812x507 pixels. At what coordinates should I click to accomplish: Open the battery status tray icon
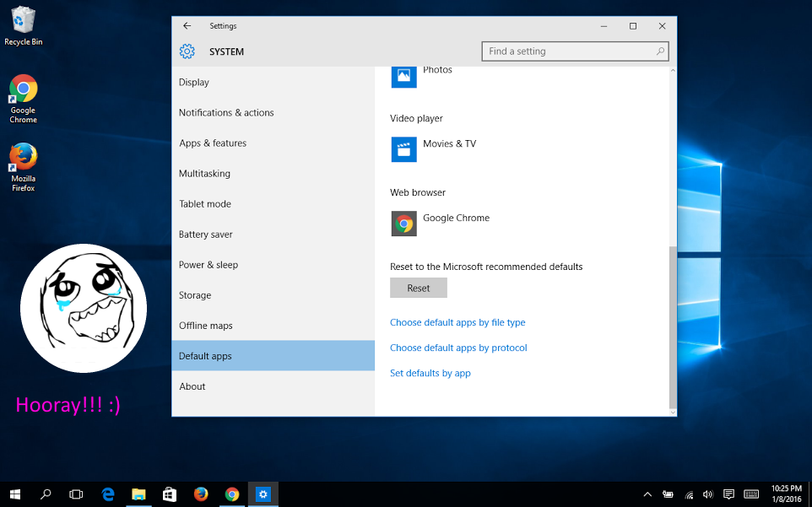click(x=668, y=494)
